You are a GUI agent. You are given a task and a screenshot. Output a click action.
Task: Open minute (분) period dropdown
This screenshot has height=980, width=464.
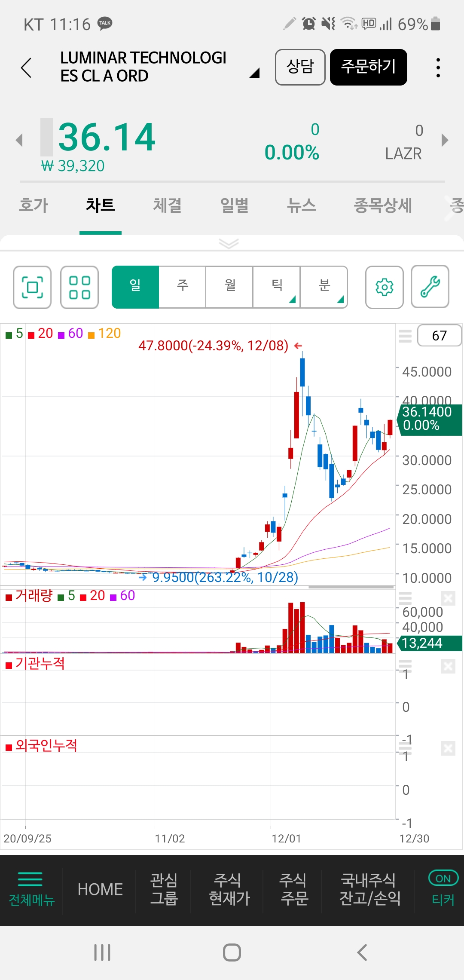(324, 287)
